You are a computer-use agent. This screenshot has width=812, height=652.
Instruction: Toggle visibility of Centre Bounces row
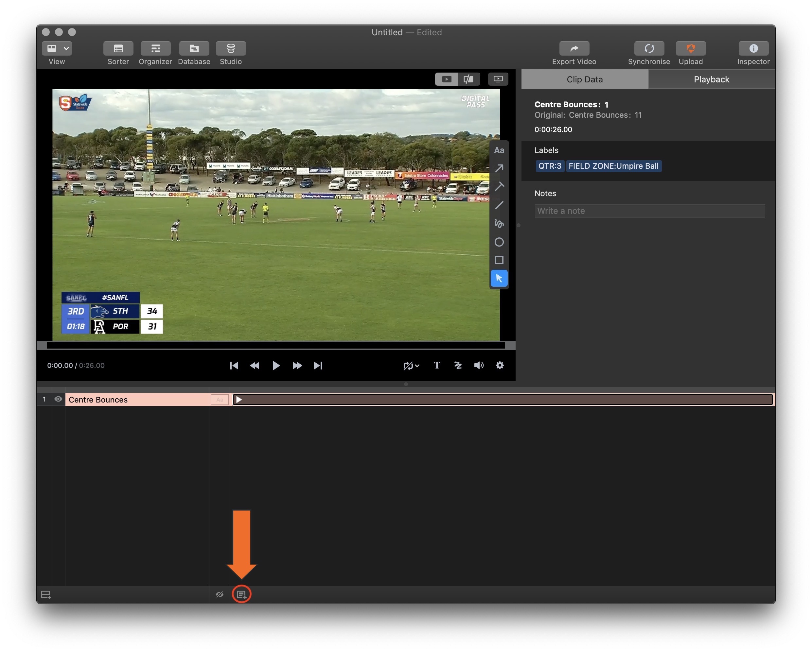coord(58,399)
